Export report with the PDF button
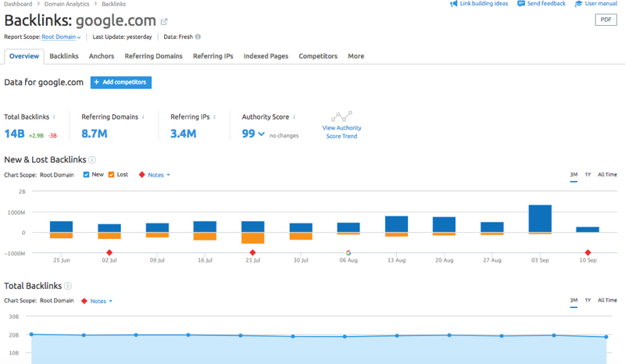This screenshot has height=364, width=625. pyautogui.click(x=605, y=20)
